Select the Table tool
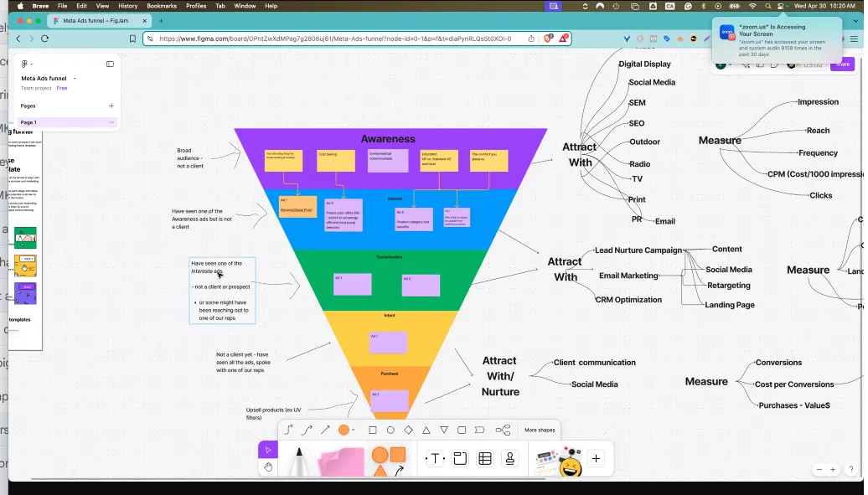The height and width of the screenshot is (495, 868). click(x=485, y=458)
